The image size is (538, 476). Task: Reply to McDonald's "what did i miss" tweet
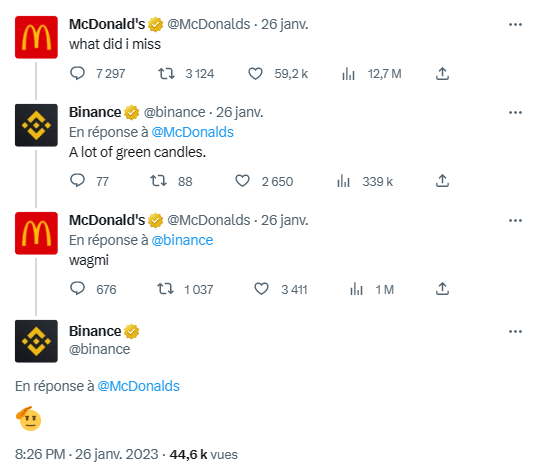tap(78, 73)
